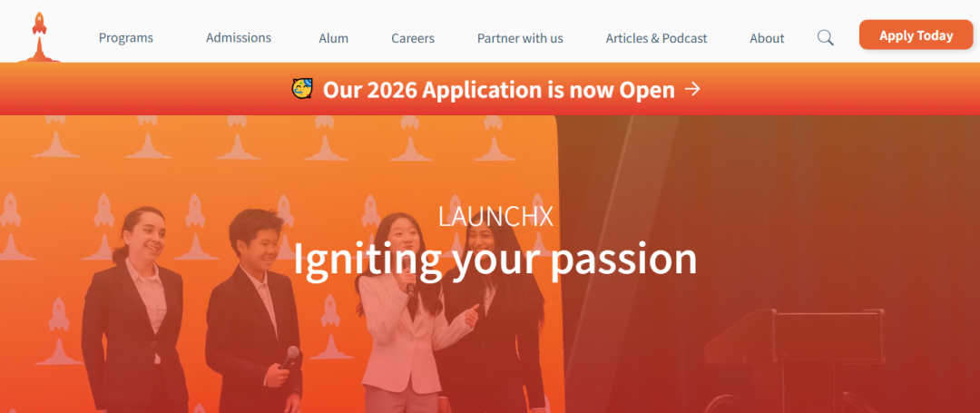Click the 'Igniting your passion' headline

(495, 258)
